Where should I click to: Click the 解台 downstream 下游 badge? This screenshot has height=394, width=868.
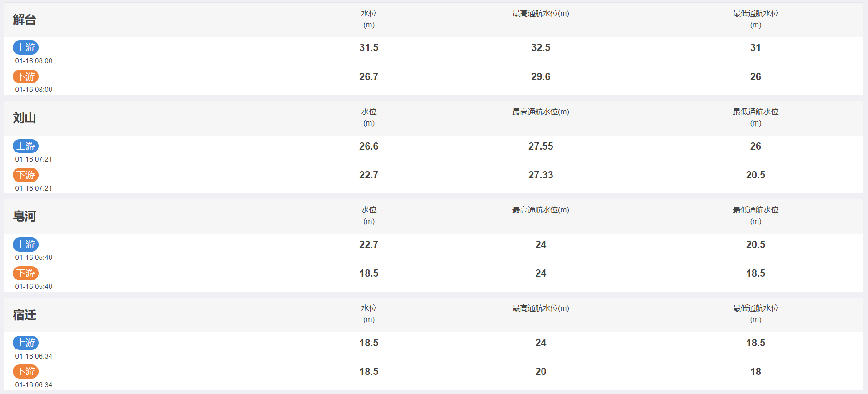25,76
